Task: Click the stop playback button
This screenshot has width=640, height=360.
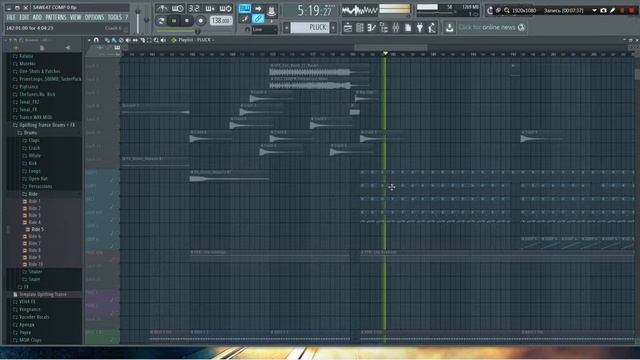Action: click(x=187, y=20)
